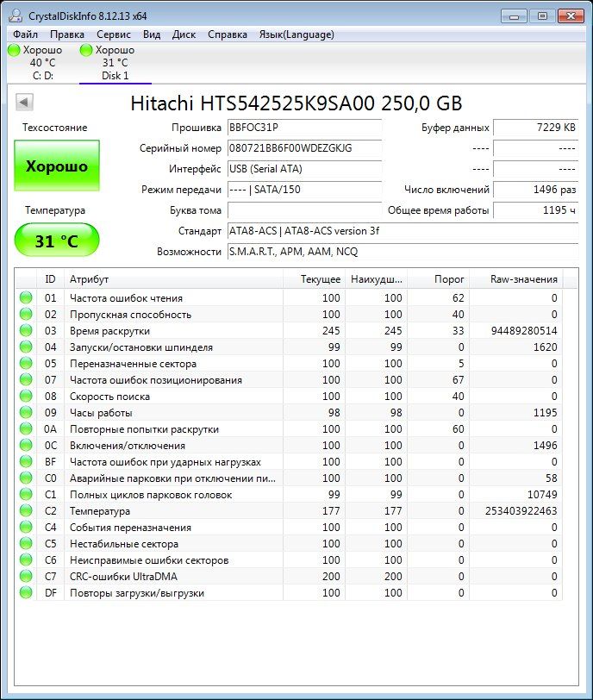Click the Наихудш... column header
Screen dimensions: 593x700
(376, 279)
